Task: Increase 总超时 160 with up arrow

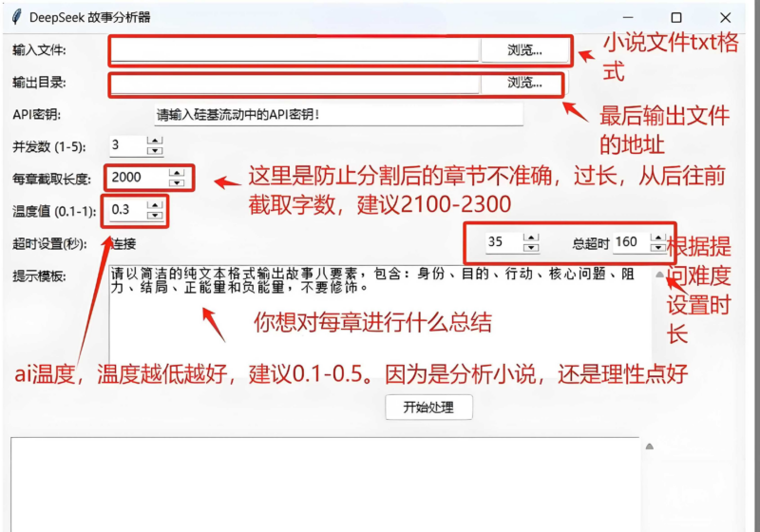Action: pyautogui.click(x=657, y=237)
